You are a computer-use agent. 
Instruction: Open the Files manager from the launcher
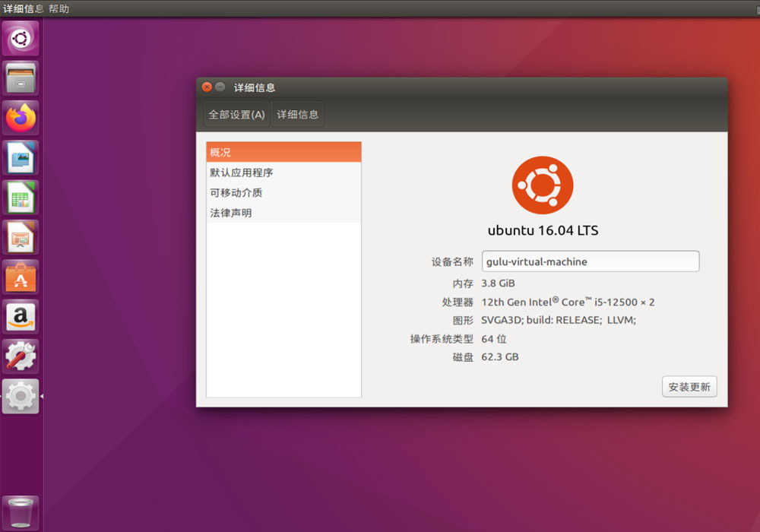(x=21, y=78)
